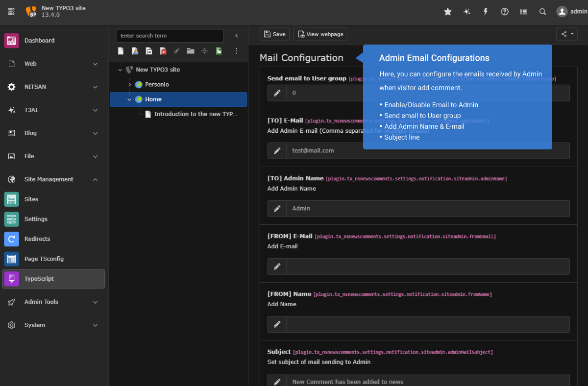This screenshot has width=588, height=386.
Task: Click the green content page icon in tree toolbar
Action: pos(219,51)
